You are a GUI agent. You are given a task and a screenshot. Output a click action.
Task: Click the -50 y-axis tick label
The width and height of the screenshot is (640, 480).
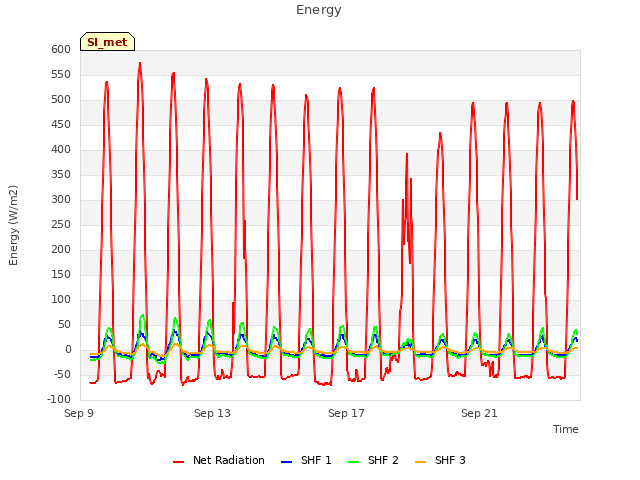point(62,375)
